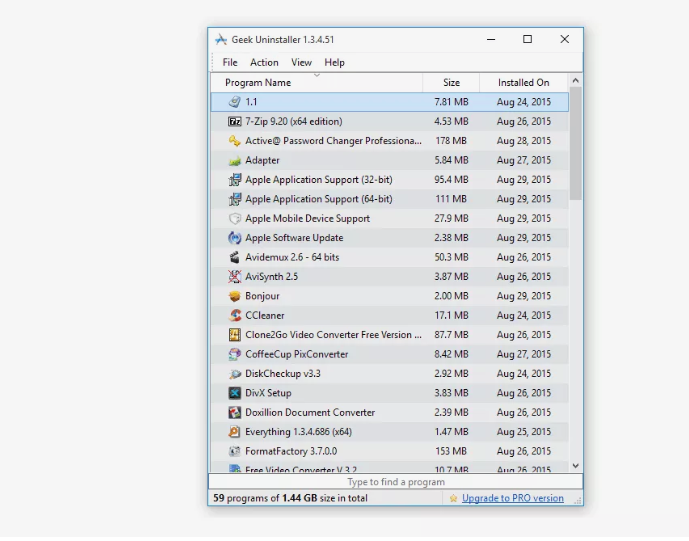This screenshot has height=541, width=689.
Task: Sort by Program Name column header
Action: coord(317,83)
